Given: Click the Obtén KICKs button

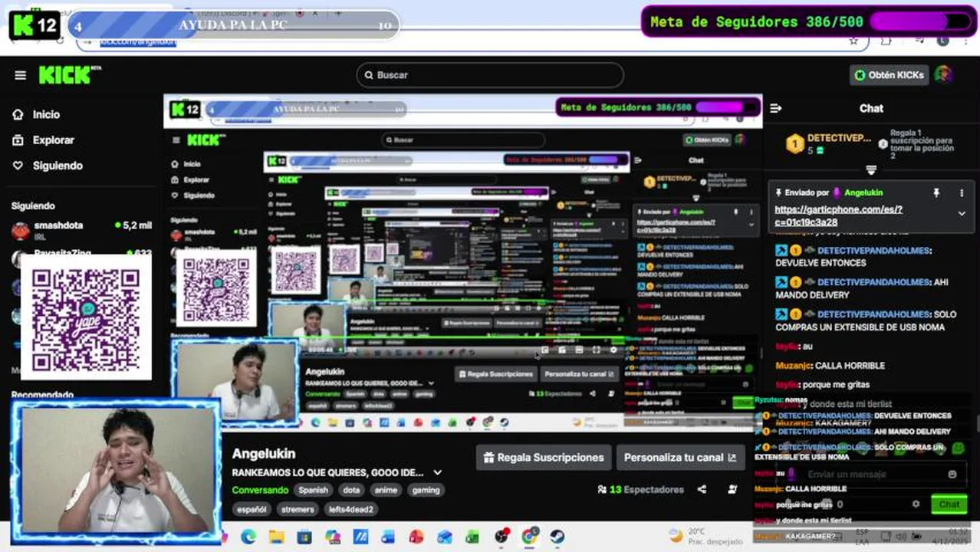Looking at the screenshot, I should 890,75.
